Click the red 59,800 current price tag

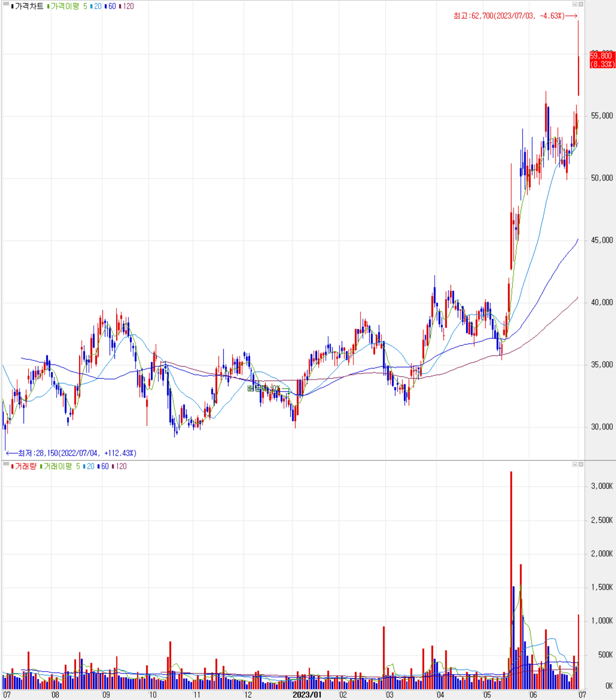point(602,60)
